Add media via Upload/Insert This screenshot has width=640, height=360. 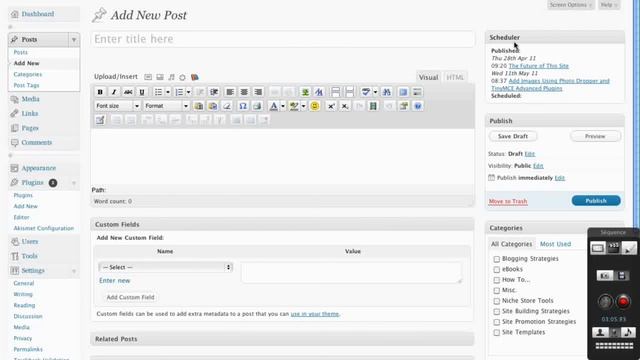tap(182, 77)
